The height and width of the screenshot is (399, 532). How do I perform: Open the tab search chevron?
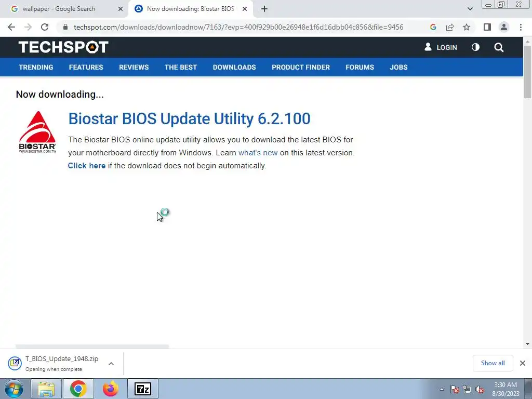click(x=470, y=9)
